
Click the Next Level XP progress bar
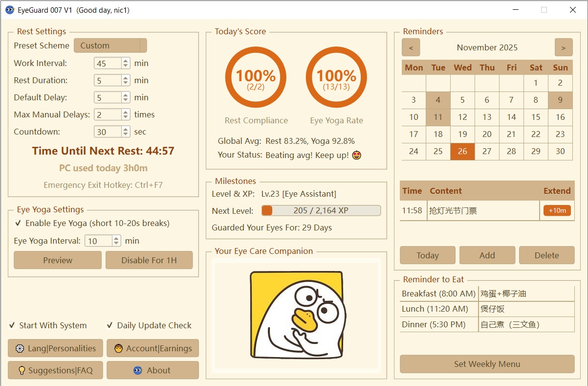(323, 210)
